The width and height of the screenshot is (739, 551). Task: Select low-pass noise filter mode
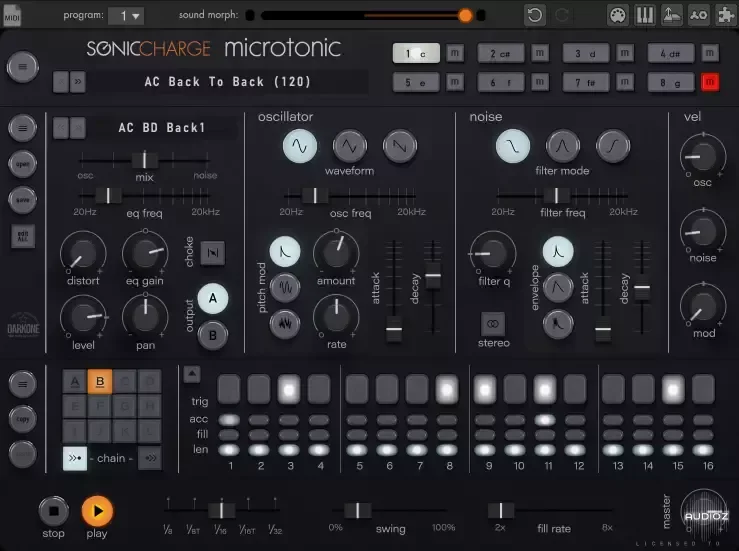pyautogui.click(x=513, y=146)
